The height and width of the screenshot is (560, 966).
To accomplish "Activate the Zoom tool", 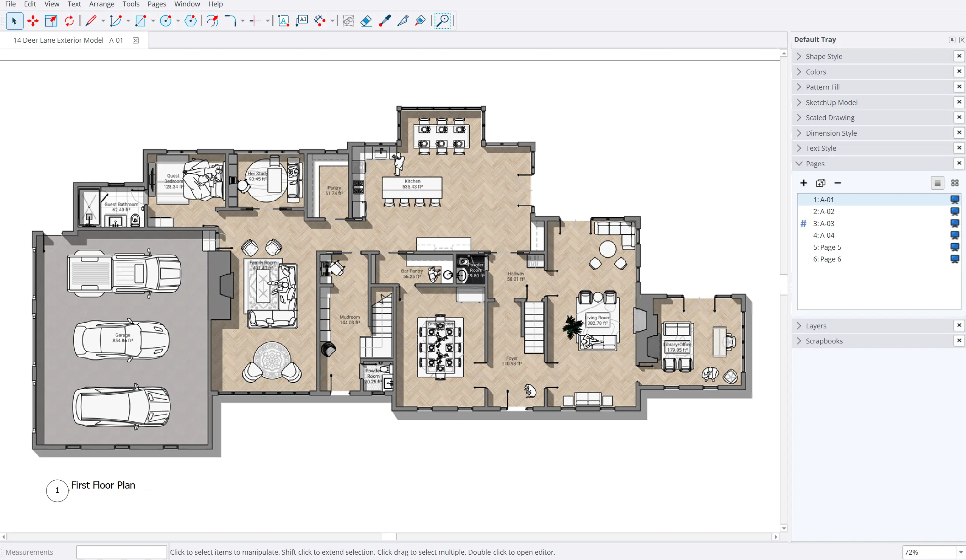I will click(x=443, y=21).
